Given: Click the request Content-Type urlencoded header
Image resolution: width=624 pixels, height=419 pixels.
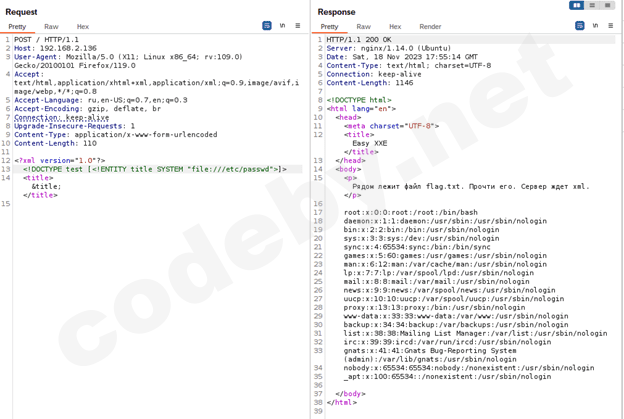Looking at the screenshot, I should click(x=116, y=134).
